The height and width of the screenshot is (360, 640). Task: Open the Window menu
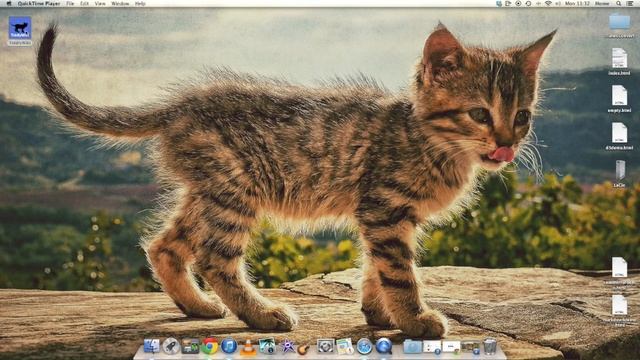(x=120, y=3)
